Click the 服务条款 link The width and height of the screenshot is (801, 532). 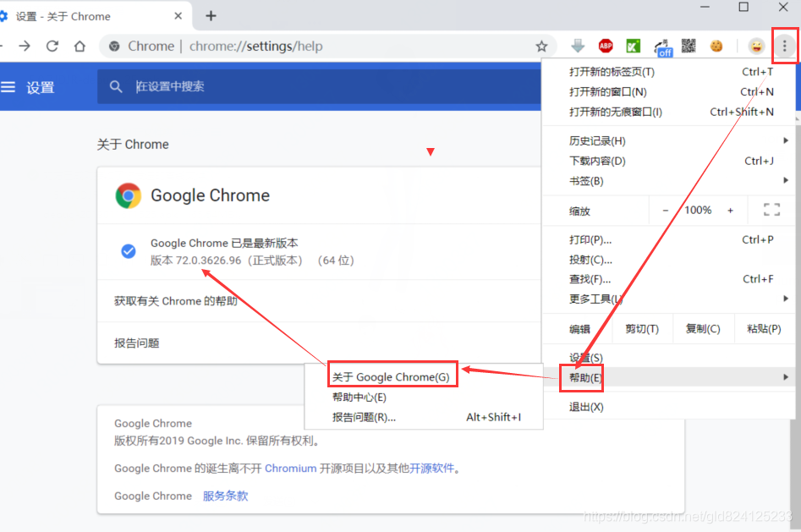(225, 496)
